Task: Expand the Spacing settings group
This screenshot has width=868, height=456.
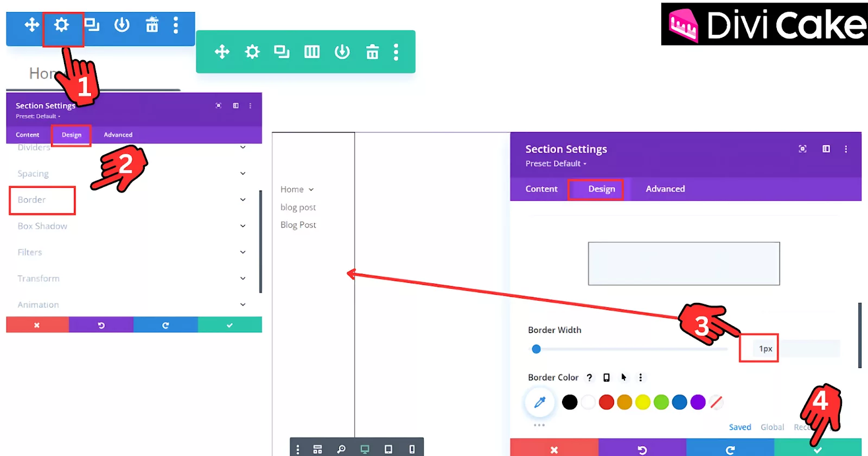Action: [131, 174]
